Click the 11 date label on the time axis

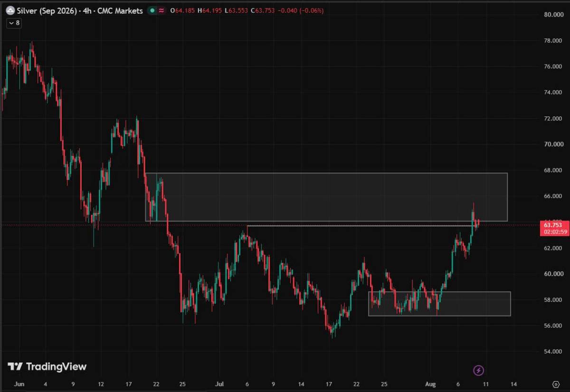click(485, 383)
